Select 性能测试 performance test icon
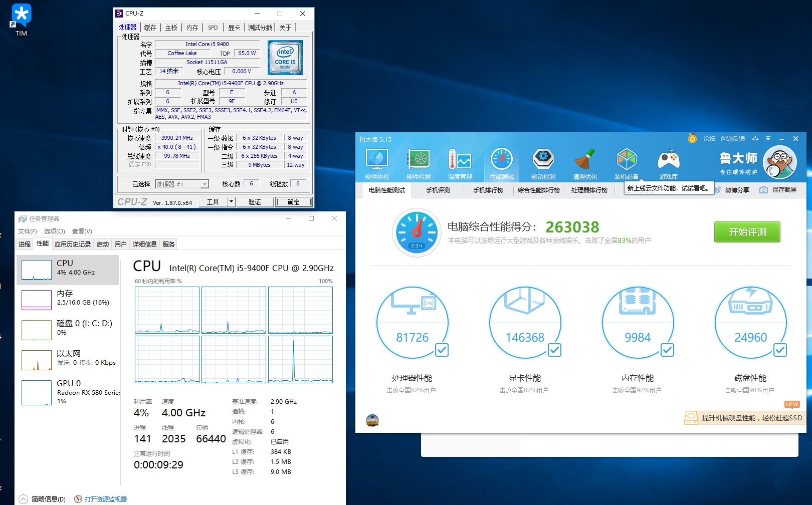This screenshot has width=812, height=505. (x=502, y=164)
